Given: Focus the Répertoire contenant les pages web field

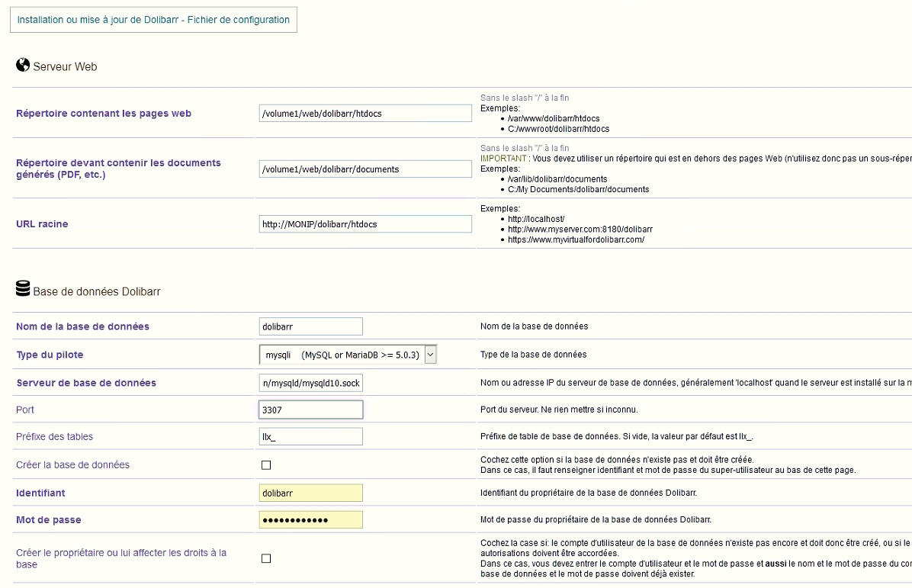Looking at the screenshot, I should (x=365, y=114).
